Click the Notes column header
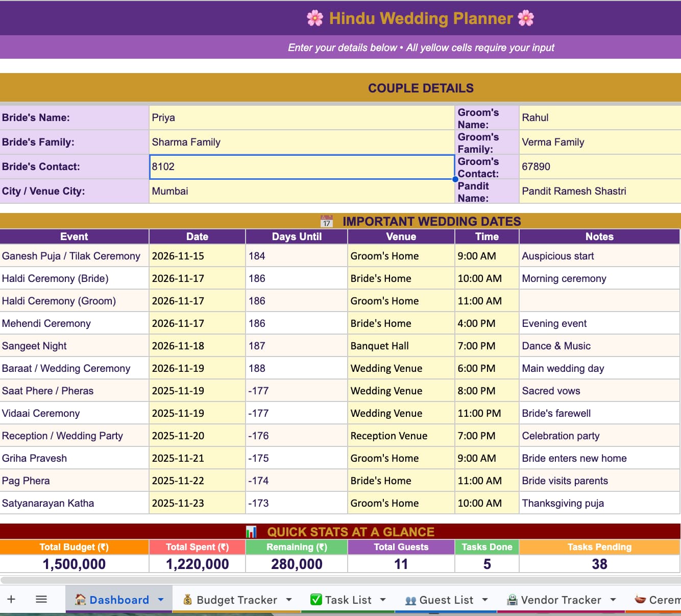This screenshot has height=616, width=681. (x=599, y=236)
